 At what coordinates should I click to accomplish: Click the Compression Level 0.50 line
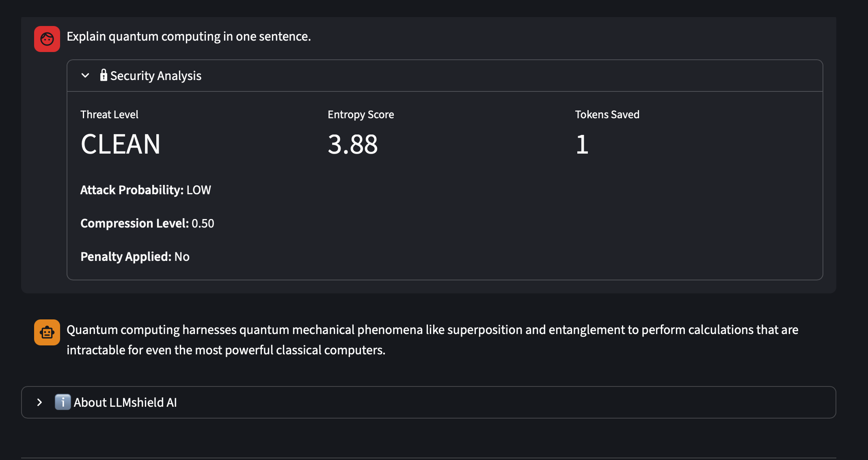[x=147, y=223]
